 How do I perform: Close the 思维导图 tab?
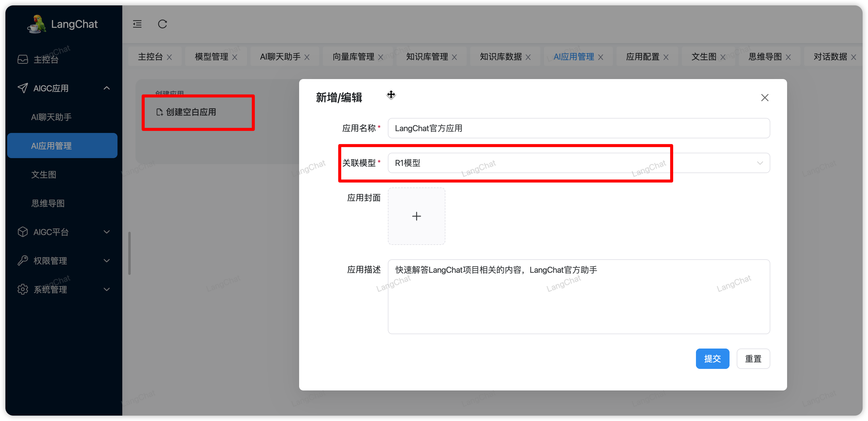coord(789,57)
